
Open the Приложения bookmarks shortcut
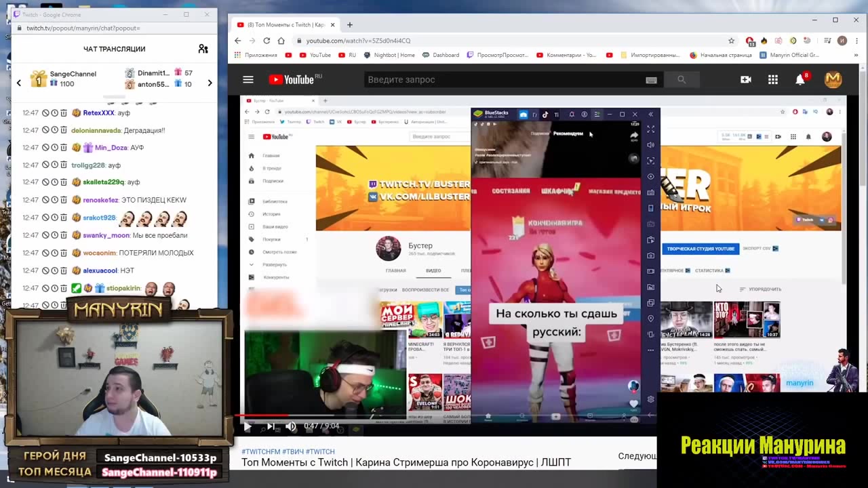click(256, 55)
